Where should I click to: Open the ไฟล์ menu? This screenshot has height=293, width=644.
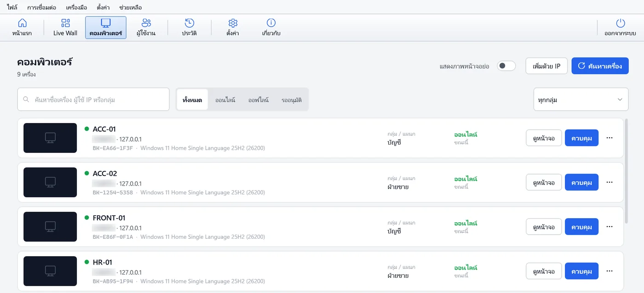(12, 7)
